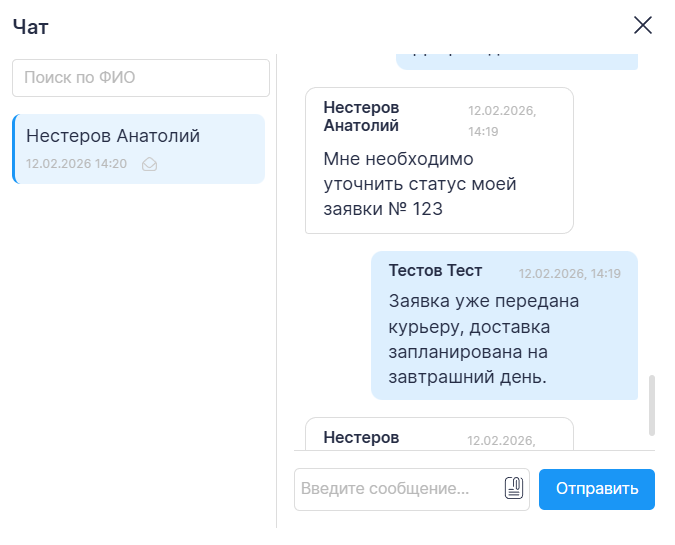The width and height of the screenshot is (675, 545).
Task: Focus the Поиск по ФИО search field
Action: [141, 78]
